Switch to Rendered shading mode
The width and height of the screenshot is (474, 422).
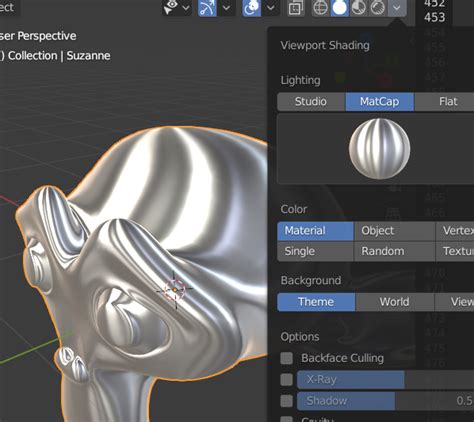(378, 7)
